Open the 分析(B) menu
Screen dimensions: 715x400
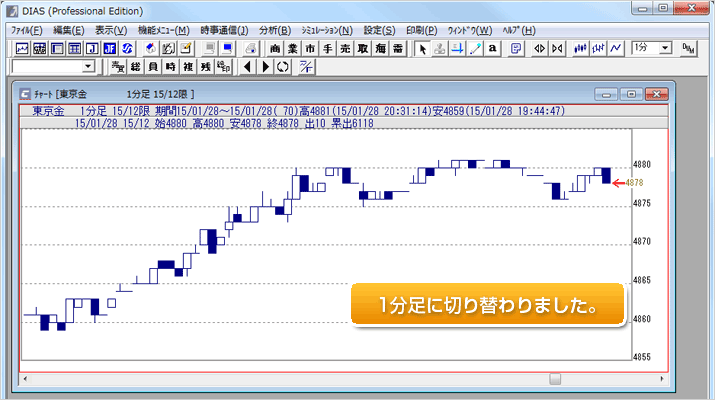click(x=274, y=30)
